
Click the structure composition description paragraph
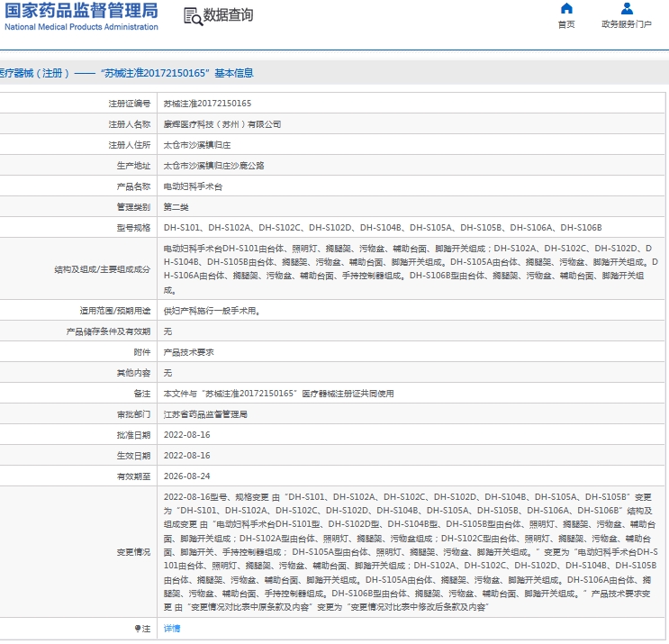(x=411, y=269)
